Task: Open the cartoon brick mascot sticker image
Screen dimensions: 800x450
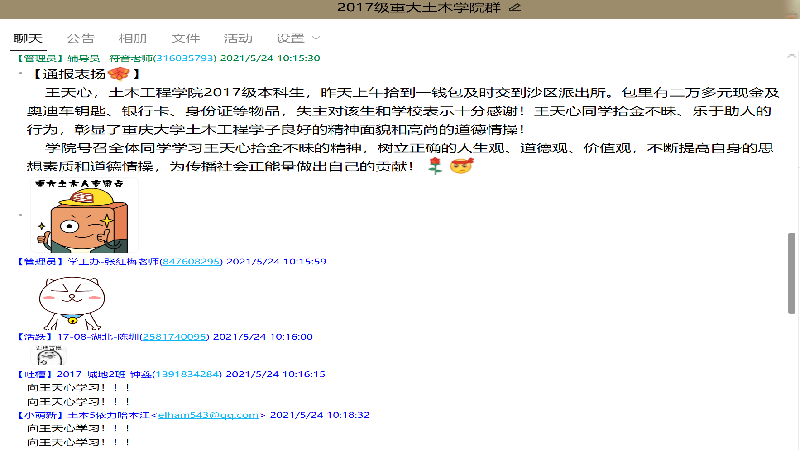Action: click(84, 215)
